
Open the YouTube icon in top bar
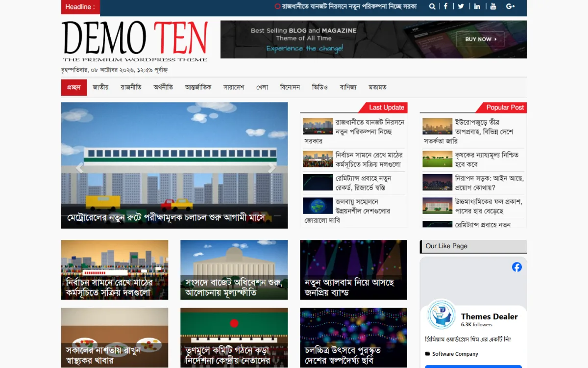(x=493, y=6)
